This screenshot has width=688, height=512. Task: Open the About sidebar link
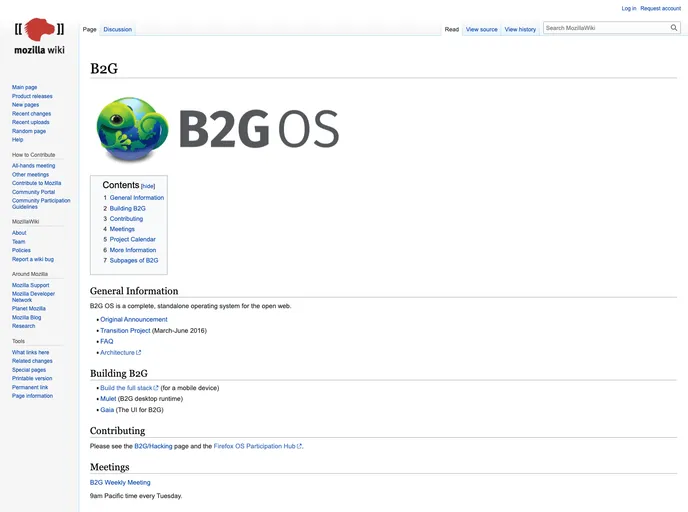pyautogui.click(x=19, y=233)
